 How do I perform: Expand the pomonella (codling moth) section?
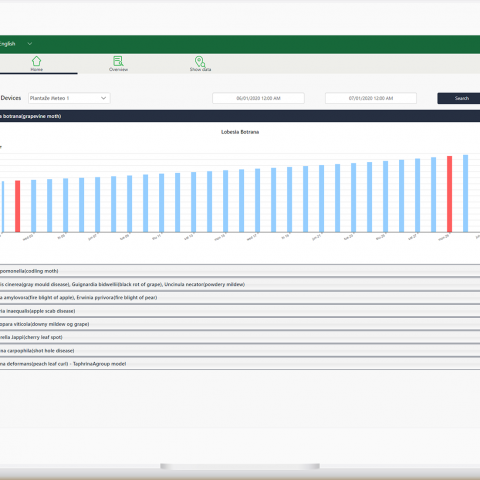240,271
